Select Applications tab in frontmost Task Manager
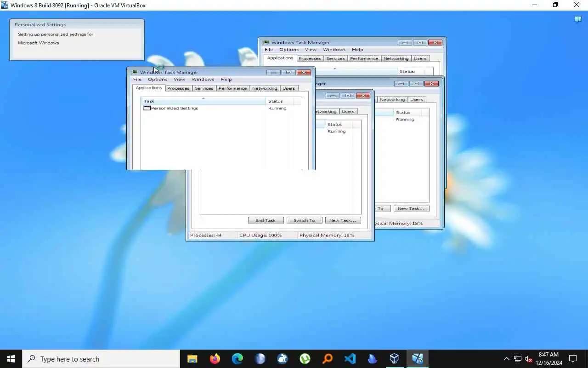 149,88
